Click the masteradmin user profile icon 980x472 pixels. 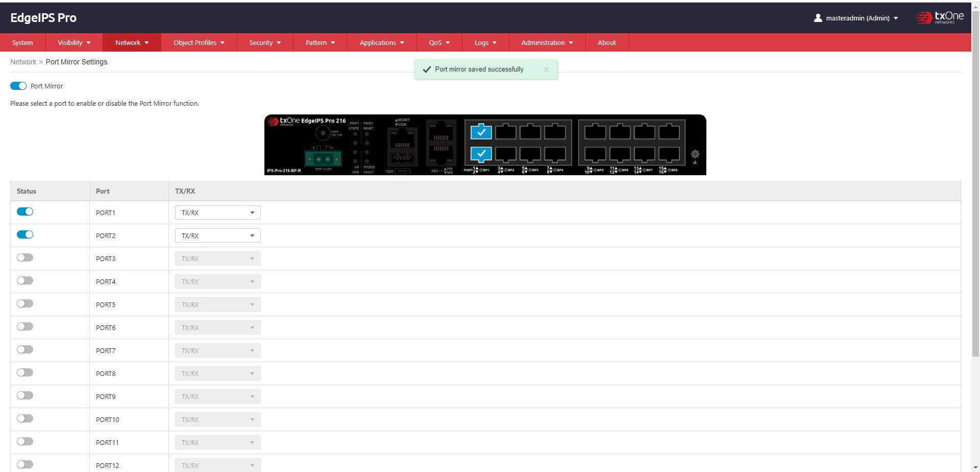tap(818, 18)
